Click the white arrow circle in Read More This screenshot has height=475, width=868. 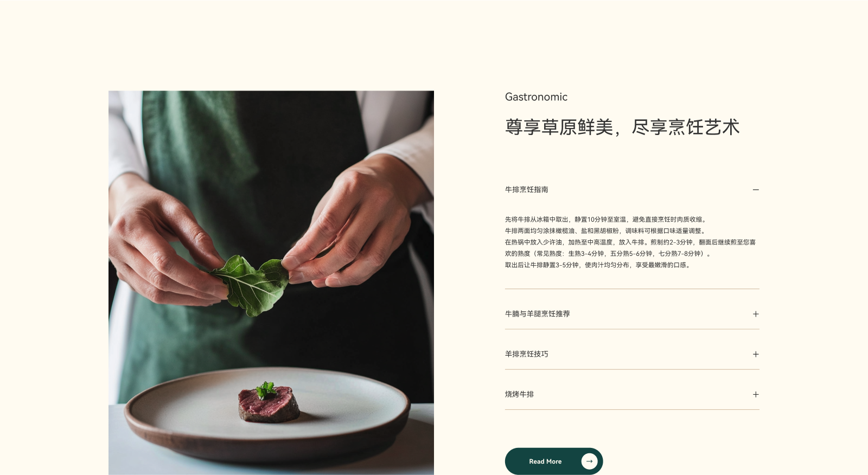pyautogui.click(x=589, y=461)
